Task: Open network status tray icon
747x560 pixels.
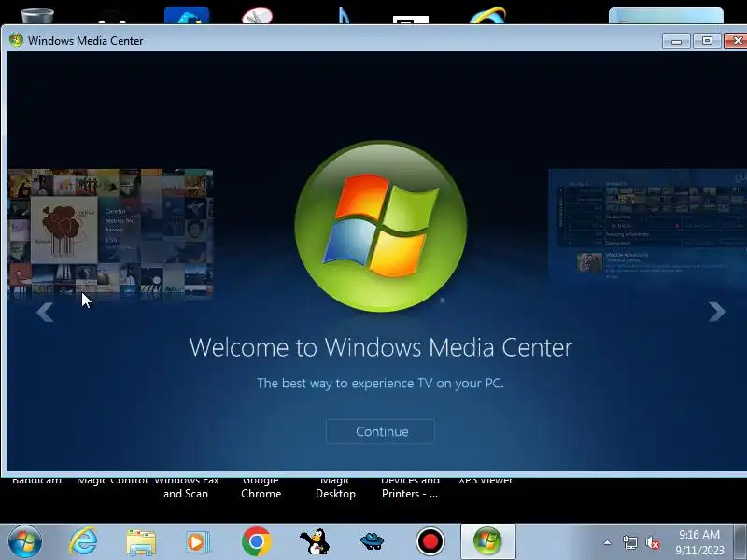Action: pos(629,542)
